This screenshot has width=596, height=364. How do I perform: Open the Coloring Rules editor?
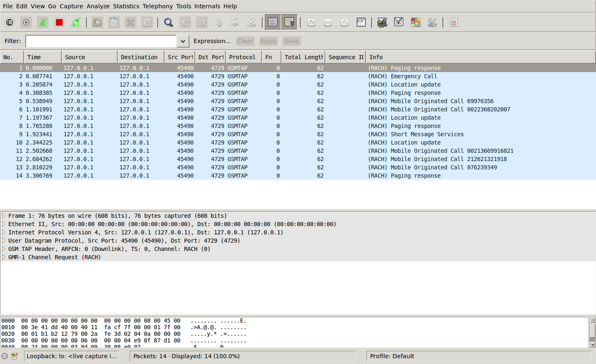[x=415, y=22]
